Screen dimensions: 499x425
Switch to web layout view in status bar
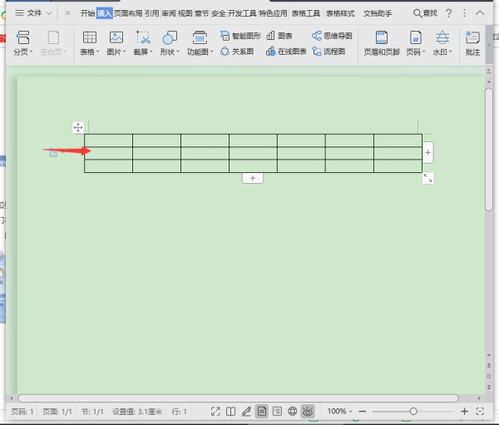tap(292, 411)
